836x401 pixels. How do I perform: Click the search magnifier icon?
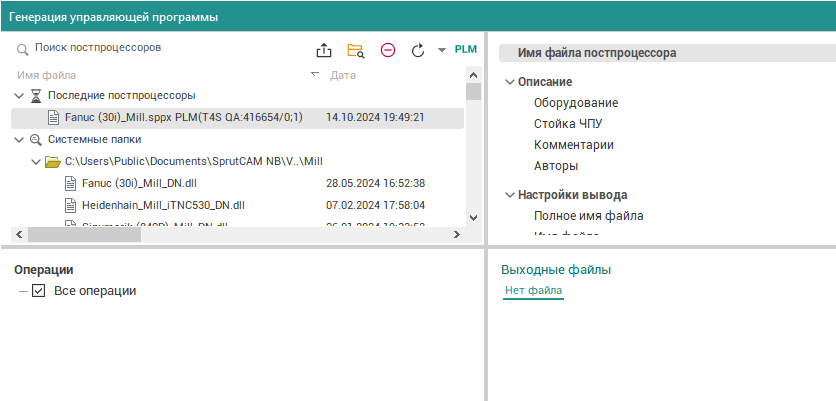coord(22,49)
